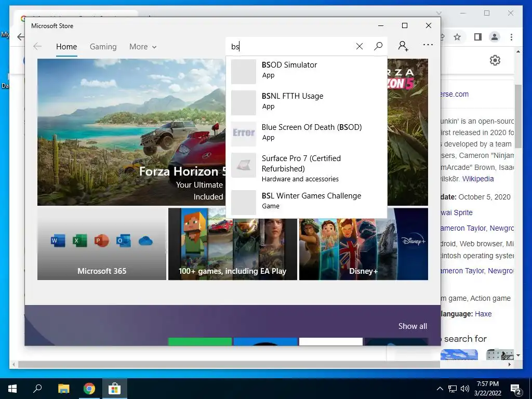Open taskbar search
The image size is (532, 399).
click(x=37, y=389)
